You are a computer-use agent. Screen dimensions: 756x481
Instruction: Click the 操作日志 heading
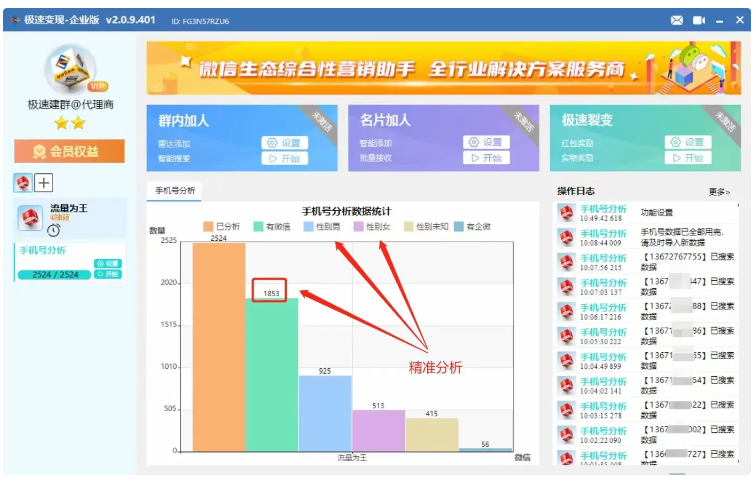576,191
